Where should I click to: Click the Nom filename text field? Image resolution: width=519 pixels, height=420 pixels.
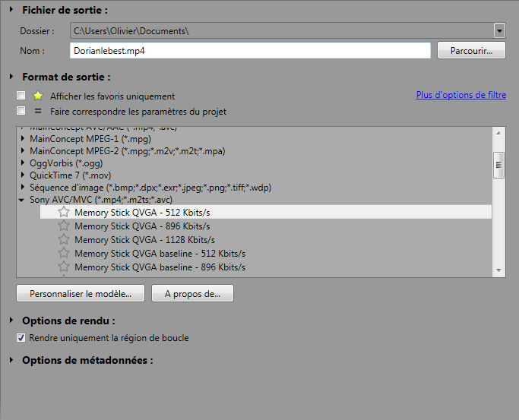[x=249, y=51]
